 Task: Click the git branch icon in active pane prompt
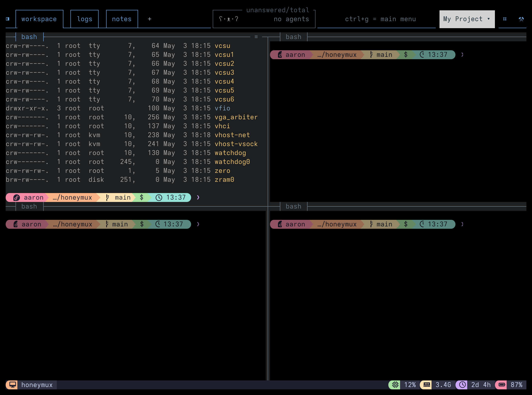coord(107,197)
